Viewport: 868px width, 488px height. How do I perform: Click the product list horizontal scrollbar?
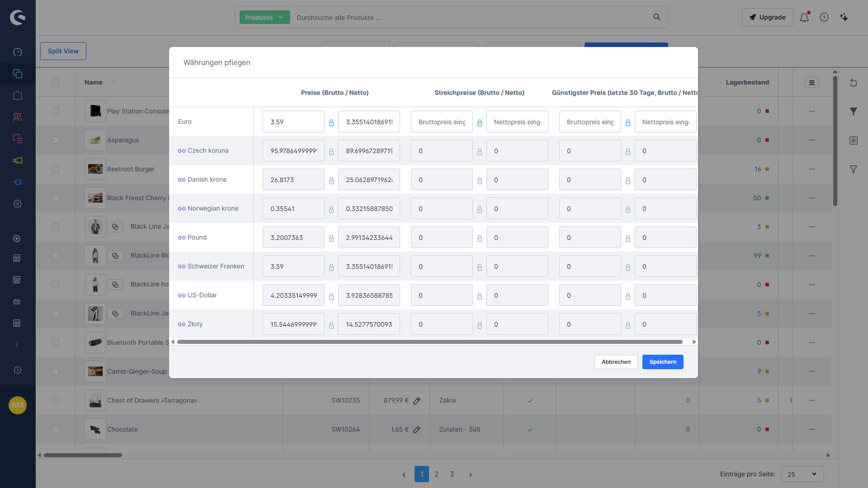coord(83,455)
